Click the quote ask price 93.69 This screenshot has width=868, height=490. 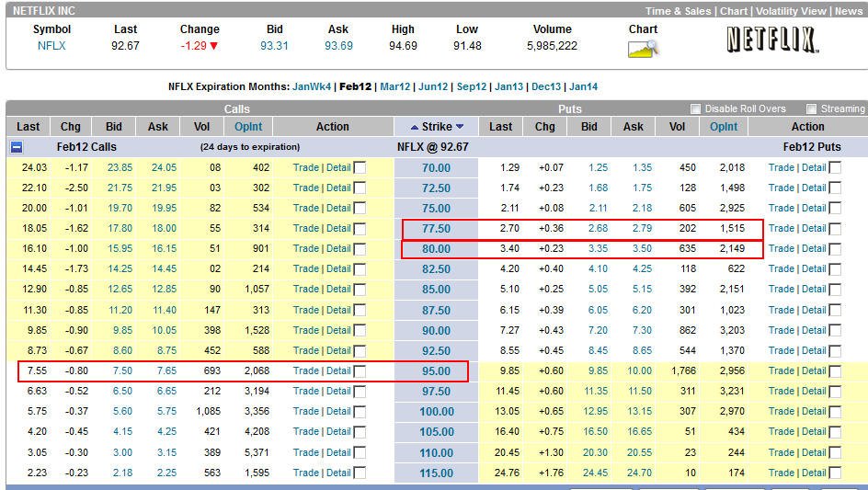click(338, 46)
